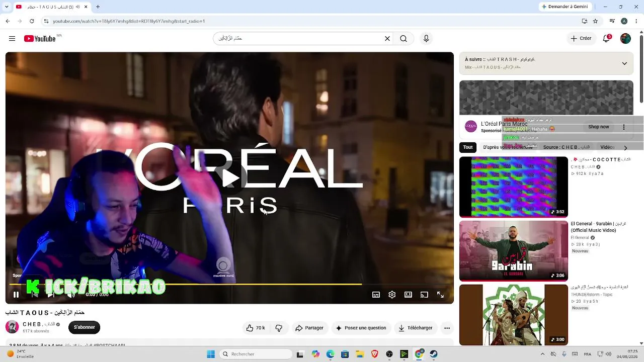This screenshot has width=644, height=362.
Task: Open a new browser tab
Action: coord(98,7)
